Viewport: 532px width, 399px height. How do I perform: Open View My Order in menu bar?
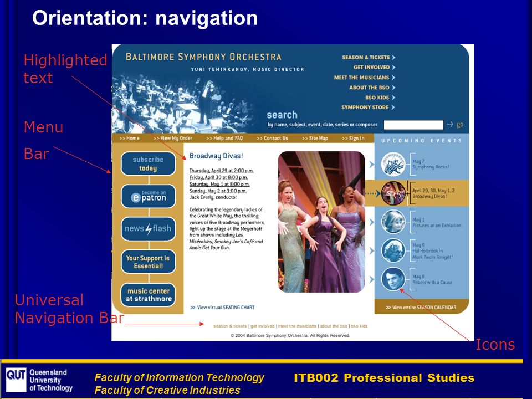(173, 138)
